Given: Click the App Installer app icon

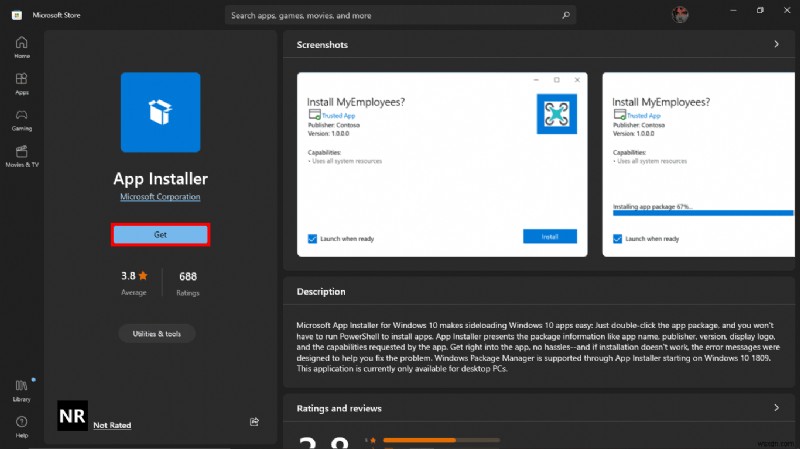Looking at the screenshot, I should coord(160,112).
